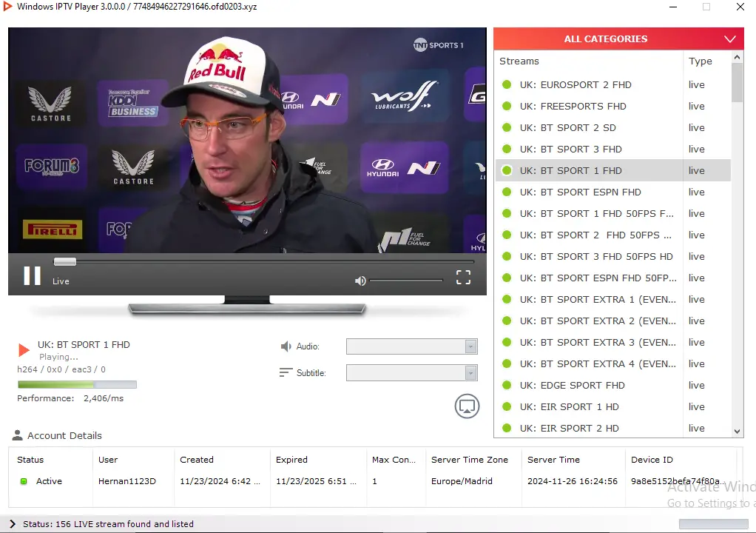Select stream UK: BT SPORT ESPN FHD 50FP...

tap(612, 278)
